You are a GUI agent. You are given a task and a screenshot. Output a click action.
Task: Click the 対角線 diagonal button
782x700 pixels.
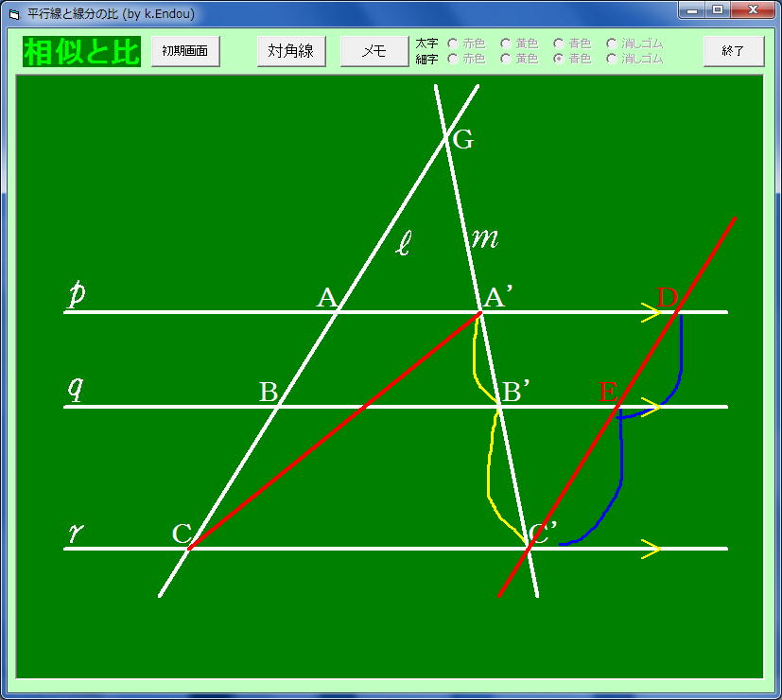click(x=291, y=51)
